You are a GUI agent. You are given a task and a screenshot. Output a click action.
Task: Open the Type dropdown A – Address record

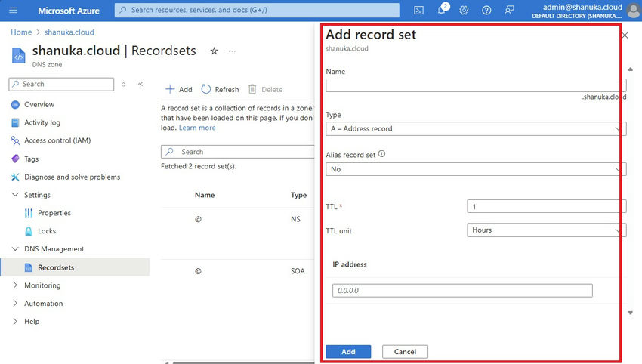pos(476,128)
